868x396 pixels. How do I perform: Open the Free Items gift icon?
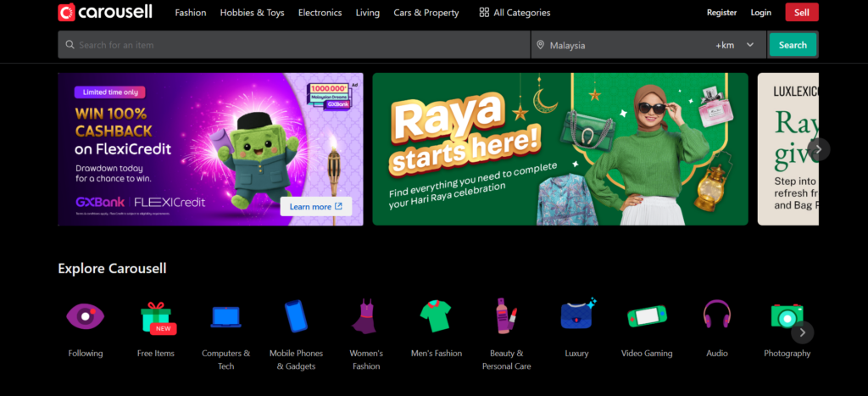pyautogui.click(x=158, y=318)
